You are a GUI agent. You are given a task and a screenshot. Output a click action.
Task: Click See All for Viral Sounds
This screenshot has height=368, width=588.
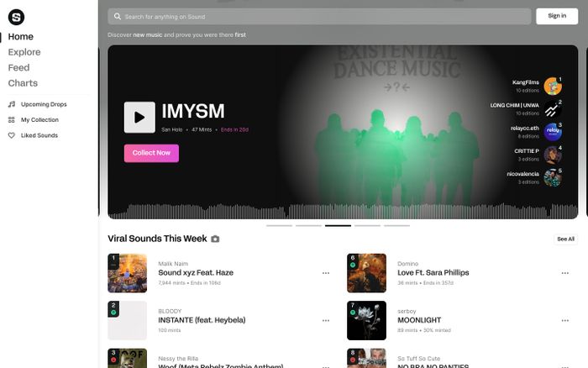(566, 239)
